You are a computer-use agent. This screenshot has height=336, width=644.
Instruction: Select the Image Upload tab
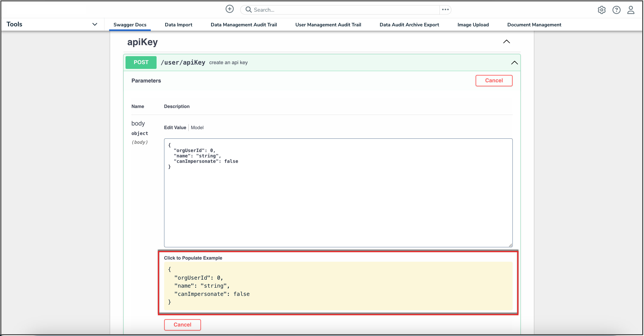point(473,25)
